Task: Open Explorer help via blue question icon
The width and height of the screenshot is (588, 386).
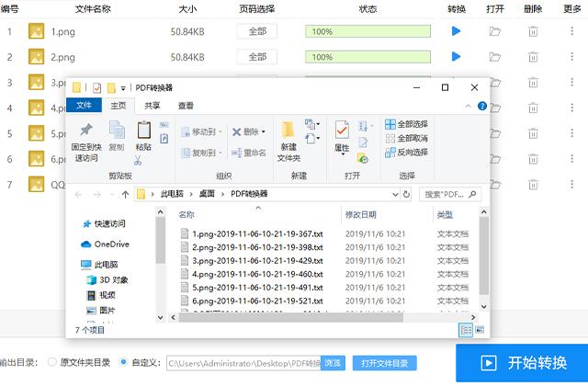Action: click(x=482, y=107)
